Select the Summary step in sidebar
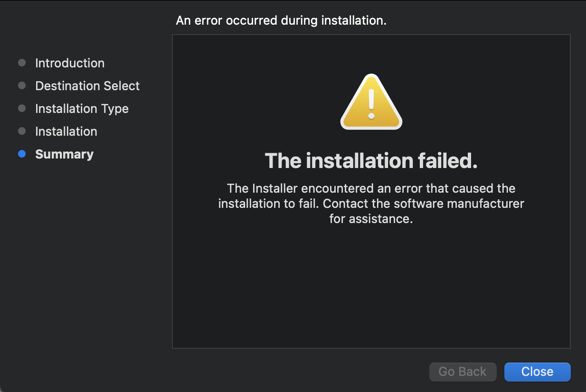 64,154
